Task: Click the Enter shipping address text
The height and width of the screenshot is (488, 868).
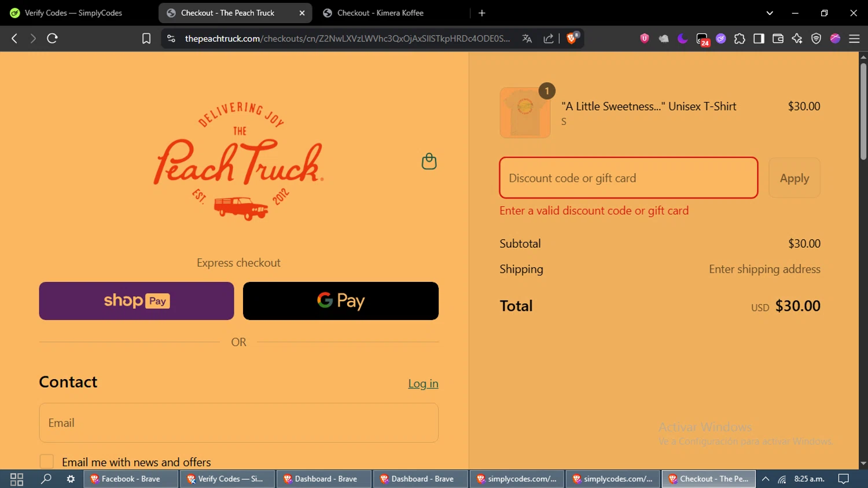Action: click(764, 269)
